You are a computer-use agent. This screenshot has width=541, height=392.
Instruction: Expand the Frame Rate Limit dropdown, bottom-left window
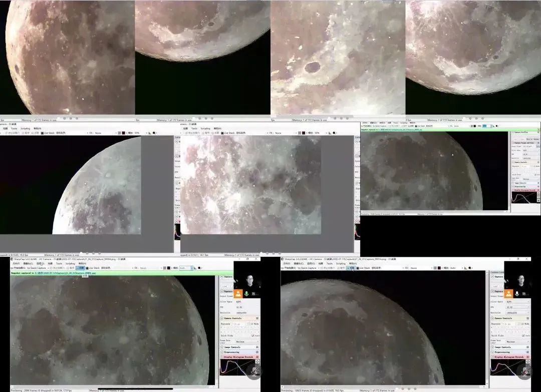[246, 341]
